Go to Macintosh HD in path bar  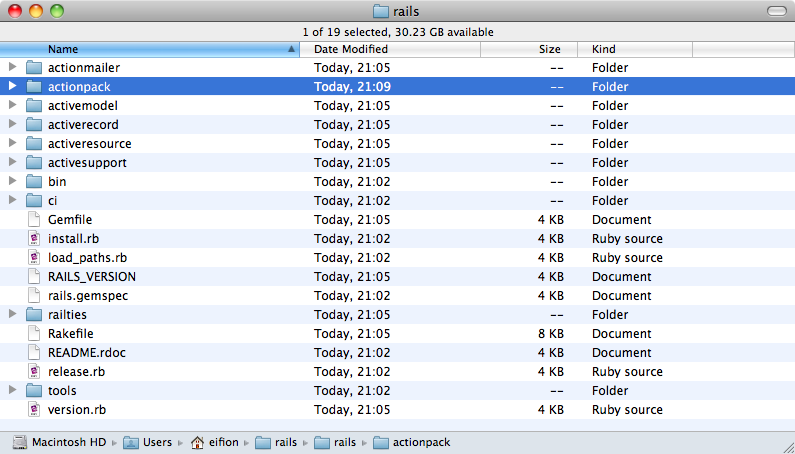point(69,442)
